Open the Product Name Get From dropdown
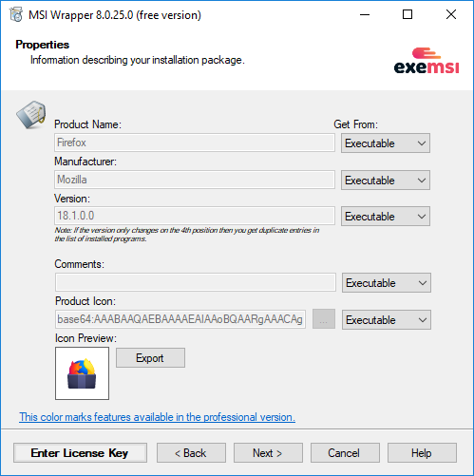This screenshot has width=474, height=476. click(386, 143)
